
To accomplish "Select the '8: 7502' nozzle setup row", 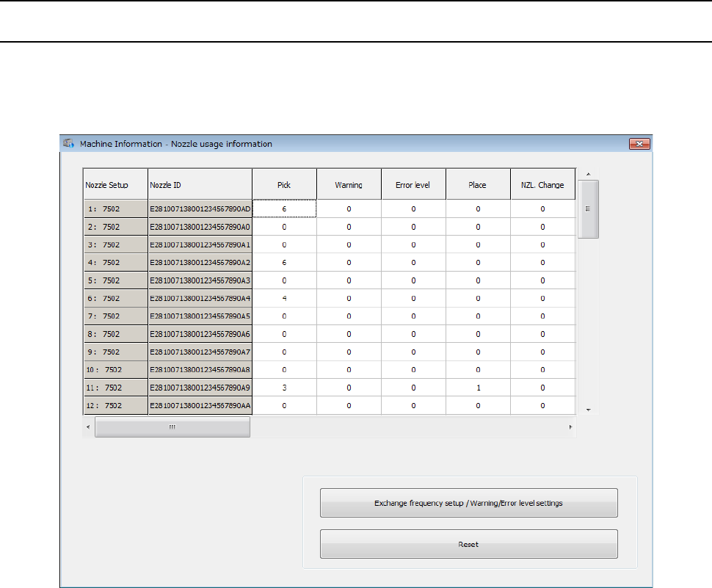I will pyautogui.click(x=115, y=334).
